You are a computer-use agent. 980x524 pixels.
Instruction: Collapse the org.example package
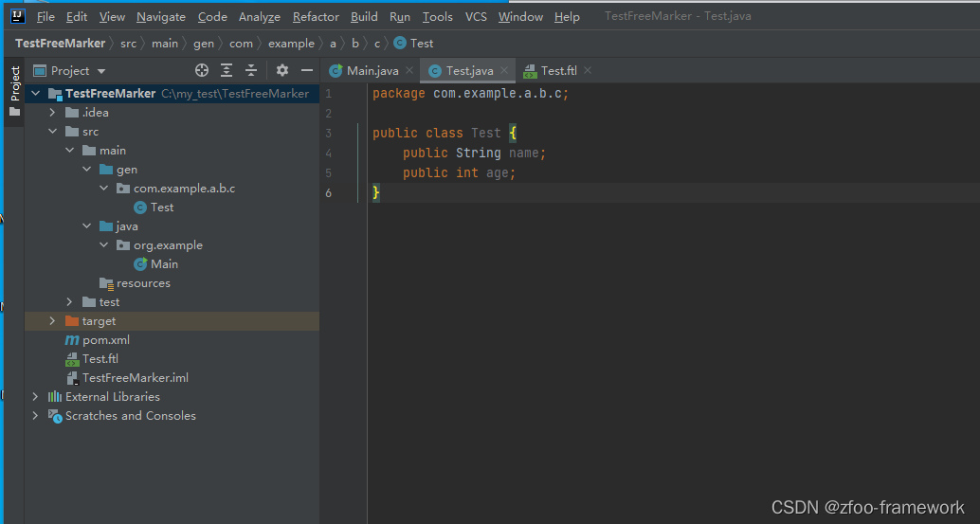point(103,244)
